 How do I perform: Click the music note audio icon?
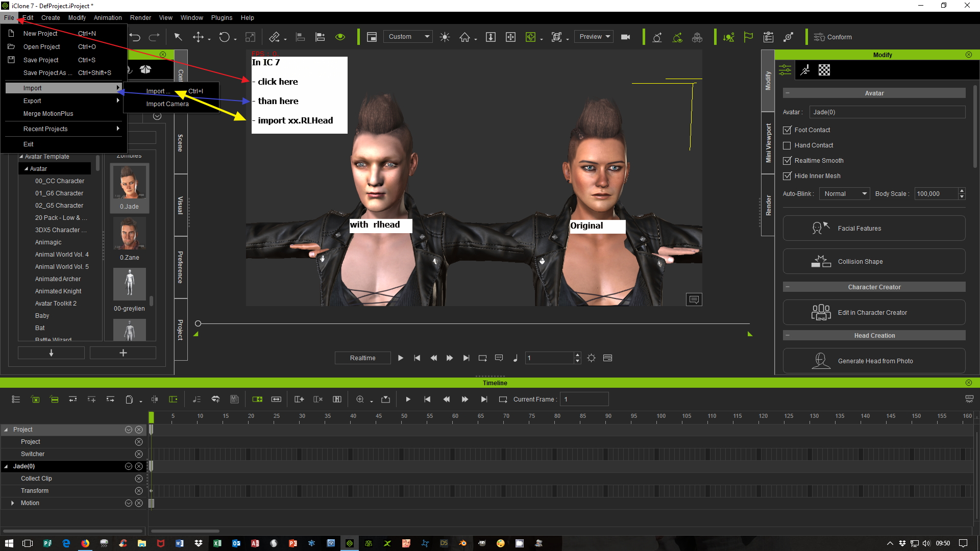516,358
